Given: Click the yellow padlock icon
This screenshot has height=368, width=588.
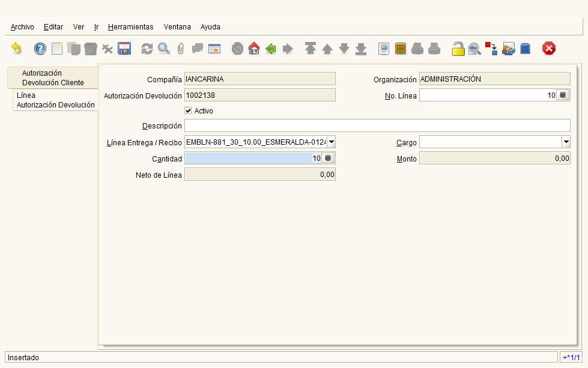Looking at the screenshot, I should pyautogui.click(x=458, y=49).
